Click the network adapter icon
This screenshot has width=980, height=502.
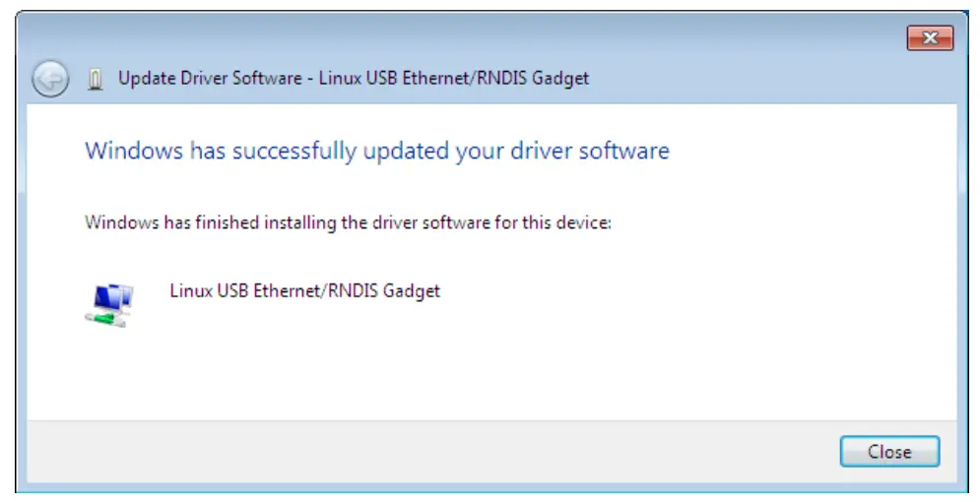click(107, 303)
